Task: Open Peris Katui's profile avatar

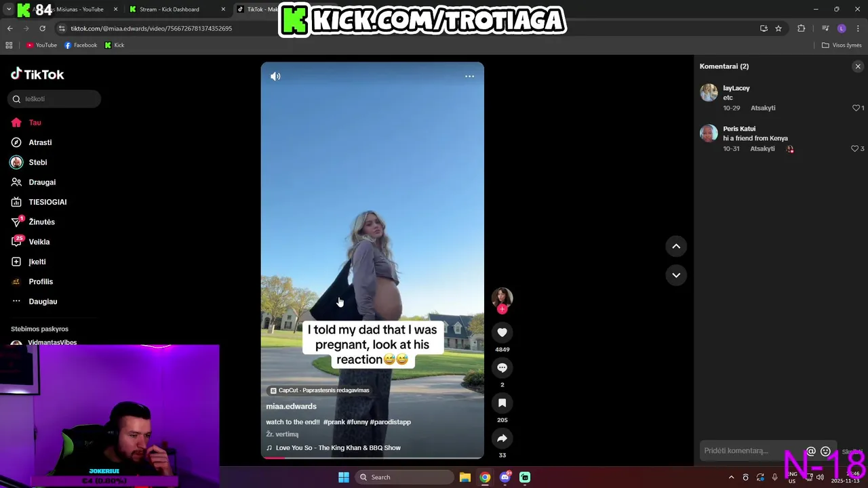Action: (x=709, y=133)
